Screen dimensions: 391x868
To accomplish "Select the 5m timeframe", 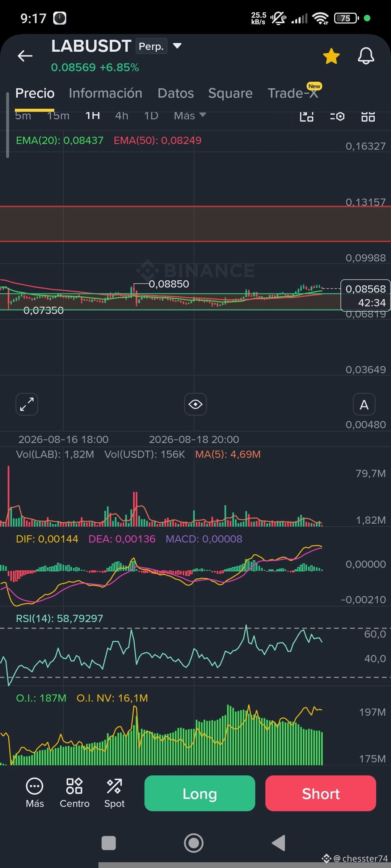I will pyautogui.click(x=23, y=116).
